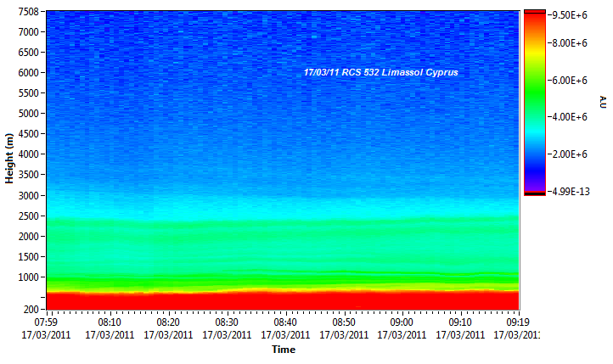
Task: Click the 08:40 time tick label
Action: coord(285,322)
